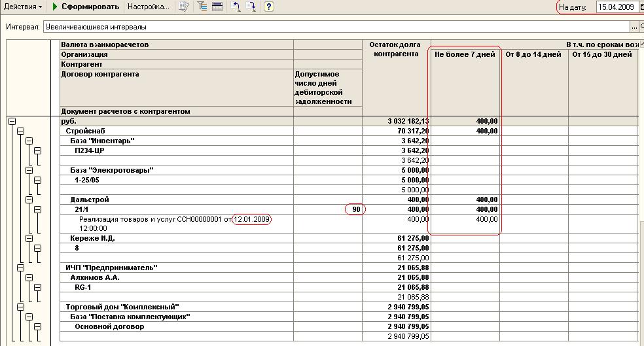Select the Дальстрой cell
This screenshot has width=644, height=346.
click(177, 200)
